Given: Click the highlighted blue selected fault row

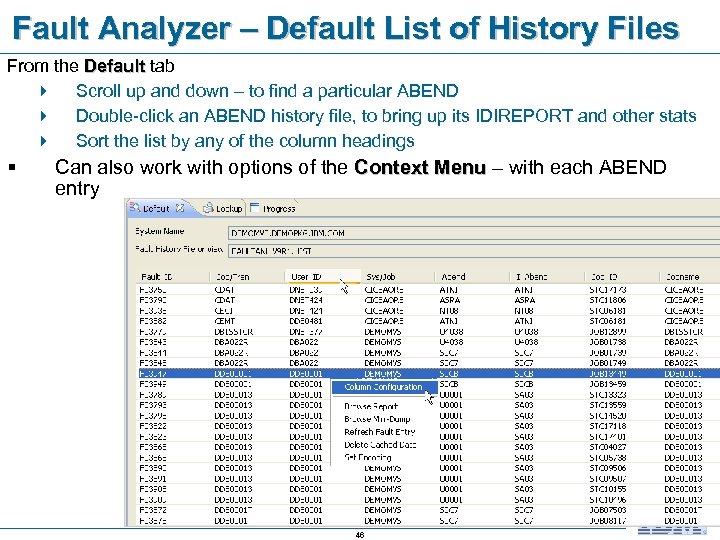Looking at the screenshot, I should (429, 374).
